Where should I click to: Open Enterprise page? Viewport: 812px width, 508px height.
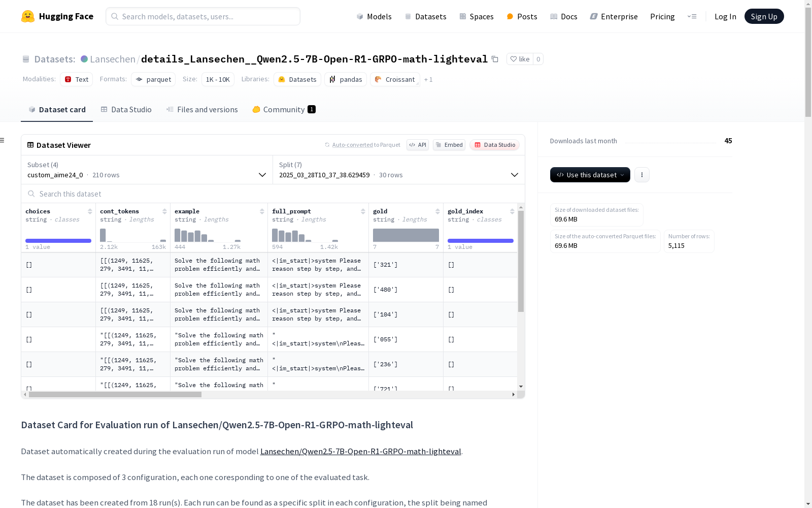click(x=614, y=16)
